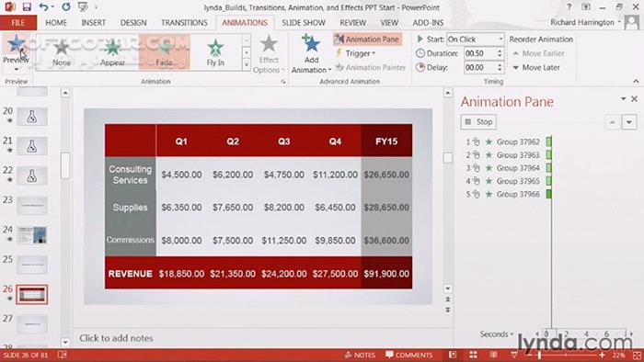Undo the last action
The width and height of the screenshot is (644, 362).
pyautogui.click(x=43, y=7)
